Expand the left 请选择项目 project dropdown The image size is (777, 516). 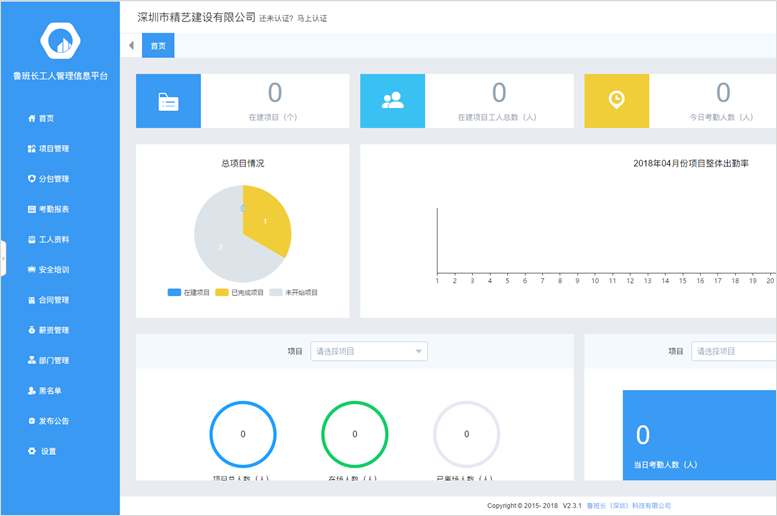click(x=369, y=351)
